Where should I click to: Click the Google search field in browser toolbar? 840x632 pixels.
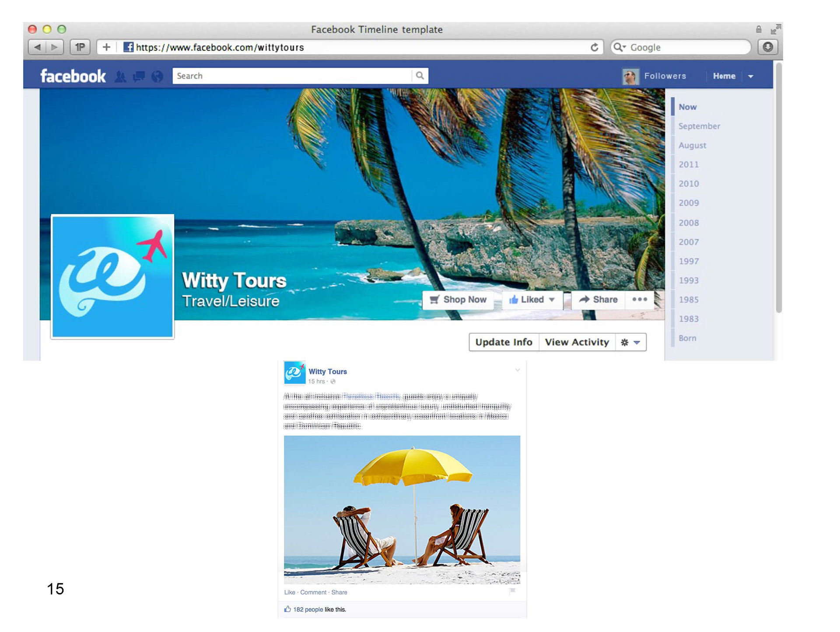pos(681,47)
